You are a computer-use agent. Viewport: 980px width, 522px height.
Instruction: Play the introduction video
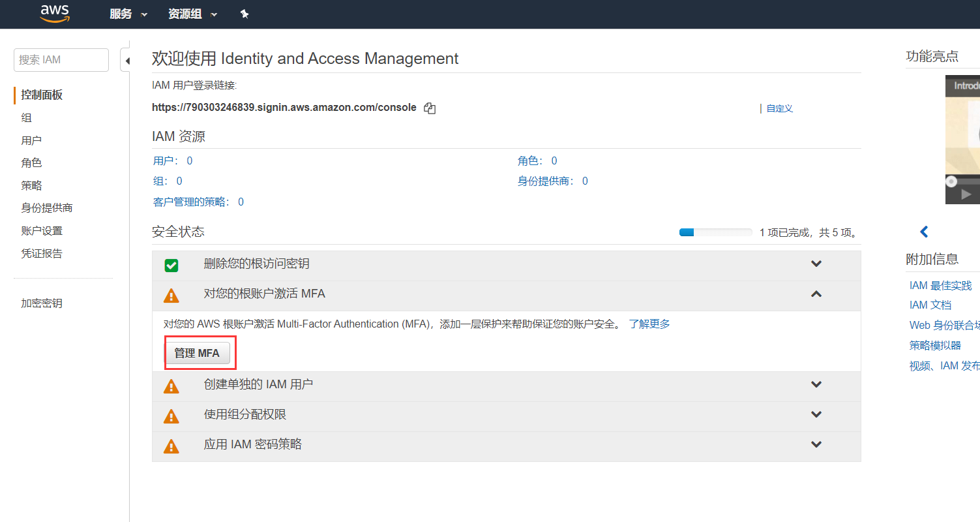tap(966, 194)
